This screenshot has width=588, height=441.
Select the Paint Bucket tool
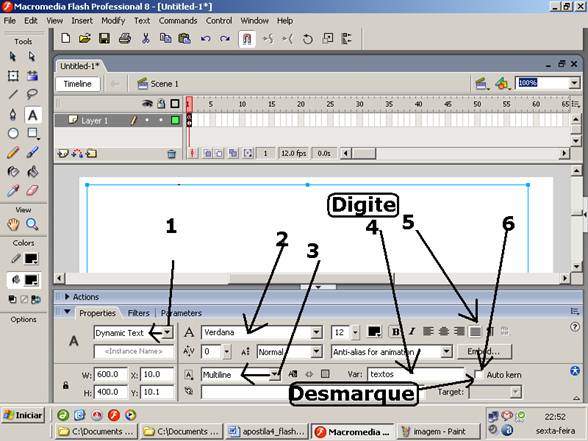point(33,172)
